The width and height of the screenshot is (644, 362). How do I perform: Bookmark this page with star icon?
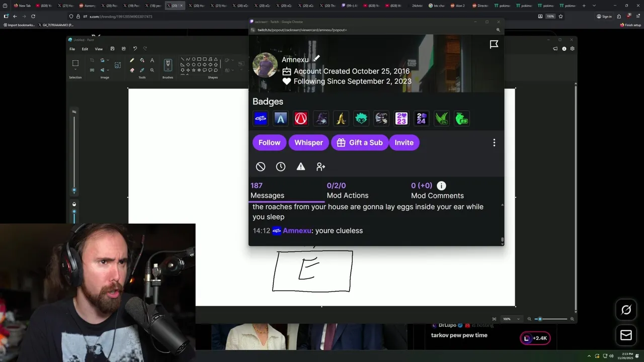coord(560,16)
